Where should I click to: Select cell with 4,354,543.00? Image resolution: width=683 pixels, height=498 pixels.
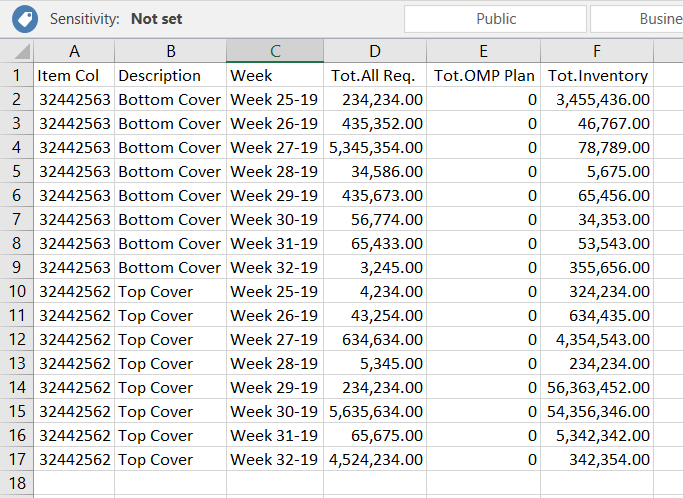click(597, 339)
